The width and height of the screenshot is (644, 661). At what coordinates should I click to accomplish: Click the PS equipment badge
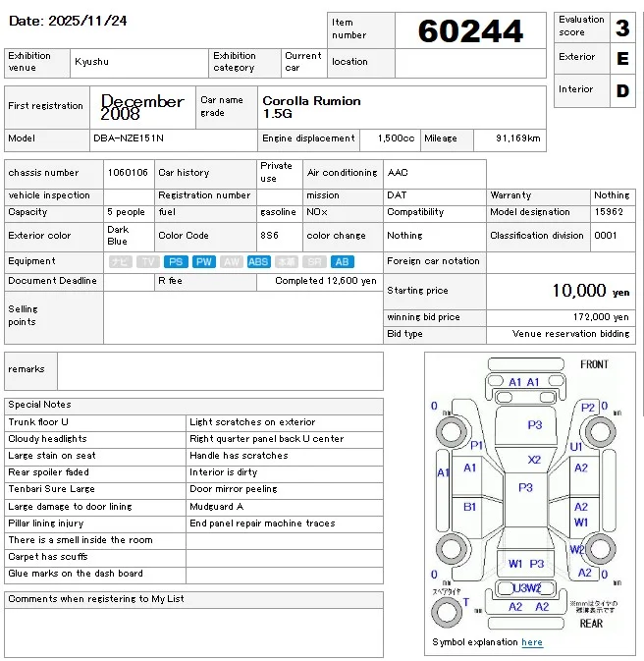pos(176,262)
